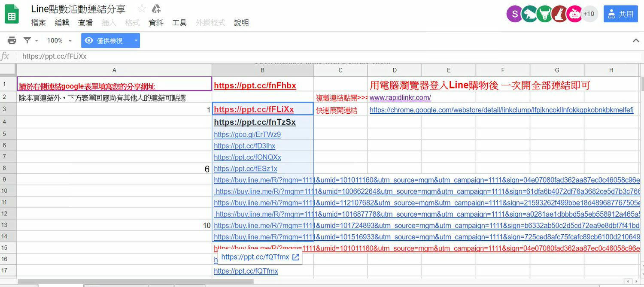
Task: Open the 資料 menu
Action: (x=156, y=23)
